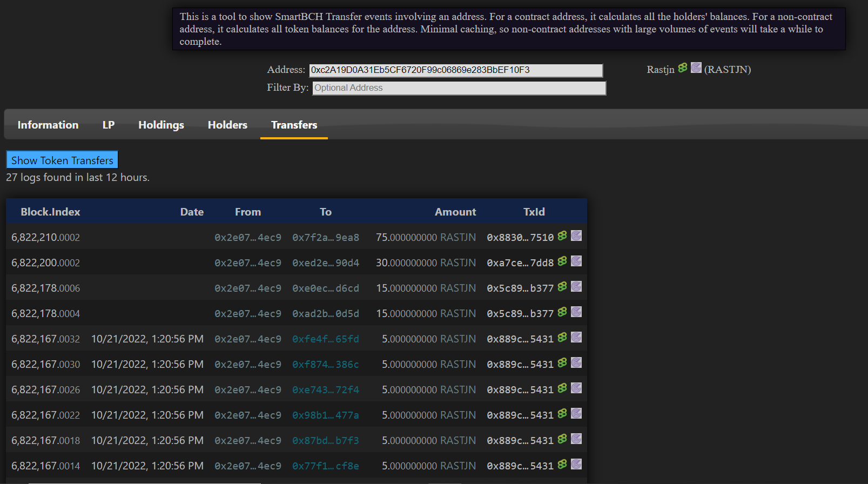
Task: Click purple icon in row 6,822,210.0002
Action: [x=576, y=236]
